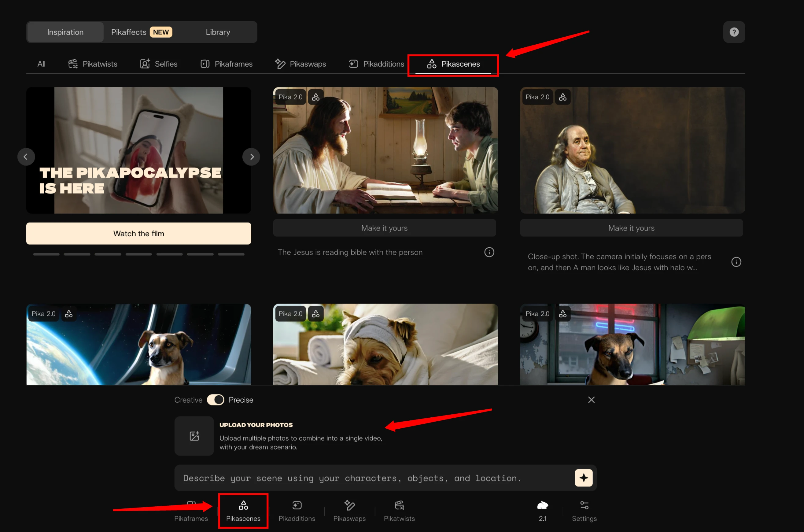Click Pikascenes badge icon on detective dog thumbnail
The image size is (804, 532).
[562, 314]
